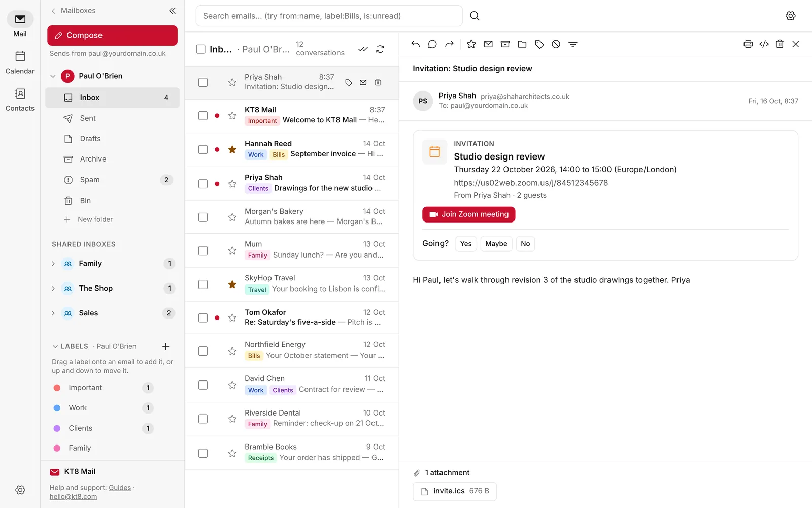
Task: Archive the open email using toolbar icon
Action: (x=505, y=44)
